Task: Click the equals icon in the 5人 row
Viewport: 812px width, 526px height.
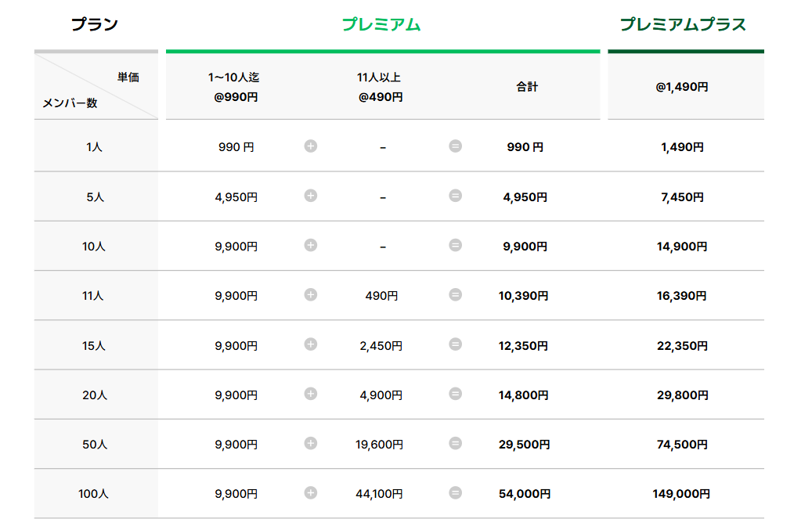Action: coord(455,196)
